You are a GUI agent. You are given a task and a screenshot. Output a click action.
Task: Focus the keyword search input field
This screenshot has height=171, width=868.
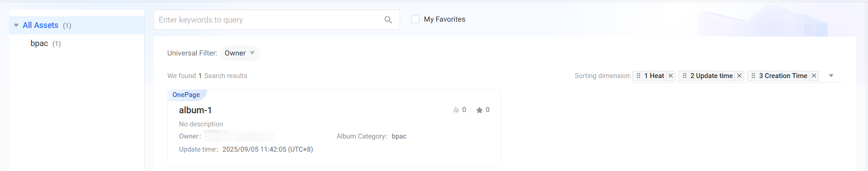(x=269, y=20)
